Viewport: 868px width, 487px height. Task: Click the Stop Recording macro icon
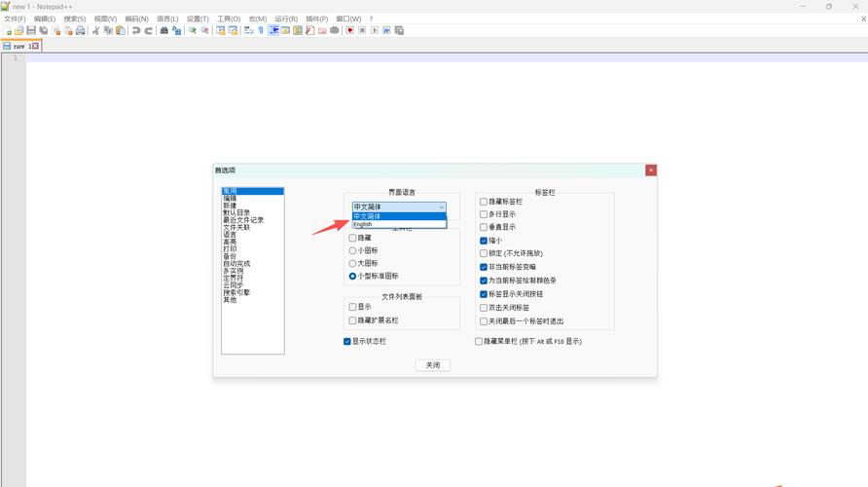pyautogui.click(x=362, y=30)
